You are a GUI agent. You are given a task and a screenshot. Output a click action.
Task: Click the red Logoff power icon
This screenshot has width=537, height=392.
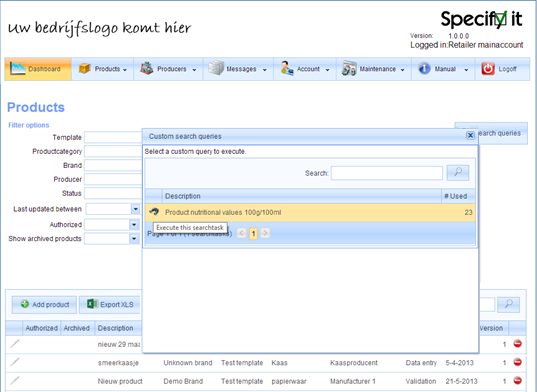(488, 68)
